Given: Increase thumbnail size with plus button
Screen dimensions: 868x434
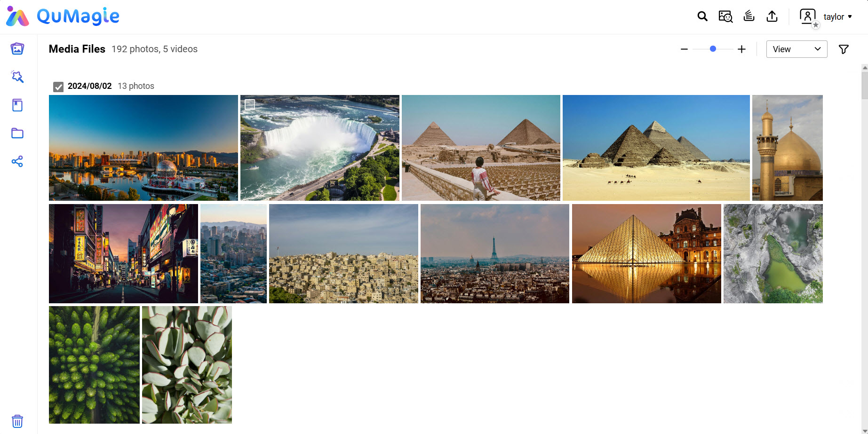Looking at the screenshot, I should pyautogui.click(x=741, y=49).
